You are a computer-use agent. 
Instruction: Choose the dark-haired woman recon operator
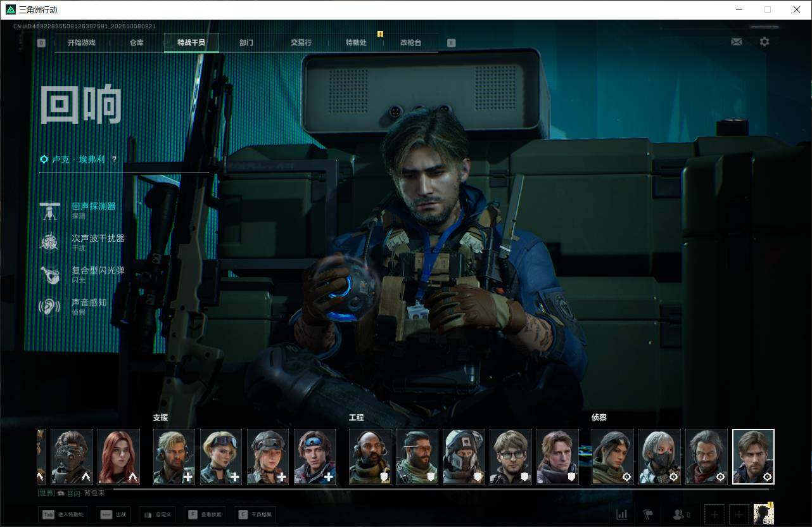[x=613, y=457]
